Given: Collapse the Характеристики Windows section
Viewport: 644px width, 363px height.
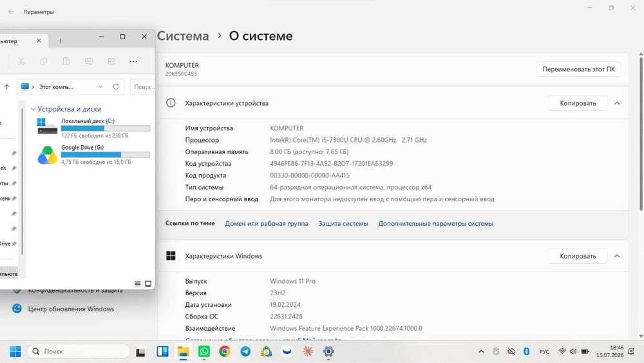Looking at the screenshot, I should coord(617,256).
